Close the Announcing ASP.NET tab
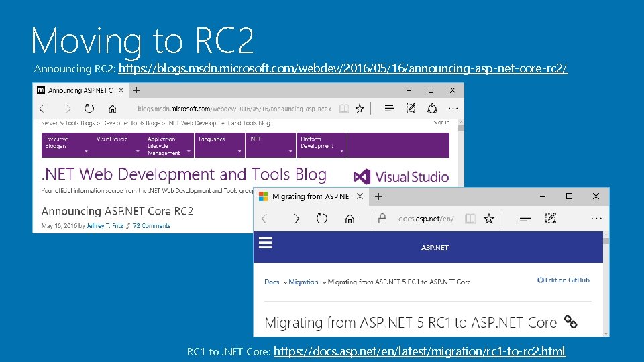The width and height of the screenshot is (644, 362). coord(121,90)
